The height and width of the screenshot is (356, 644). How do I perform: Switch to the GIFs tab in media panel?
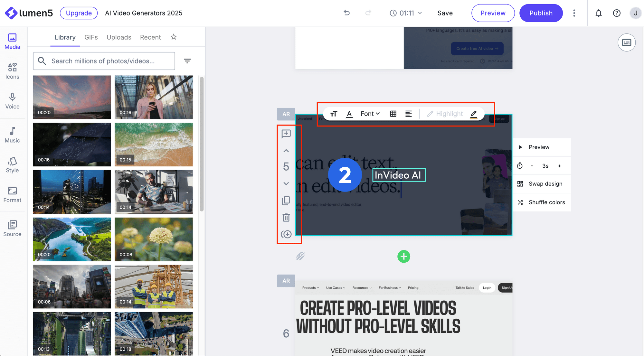coord(91,37)
